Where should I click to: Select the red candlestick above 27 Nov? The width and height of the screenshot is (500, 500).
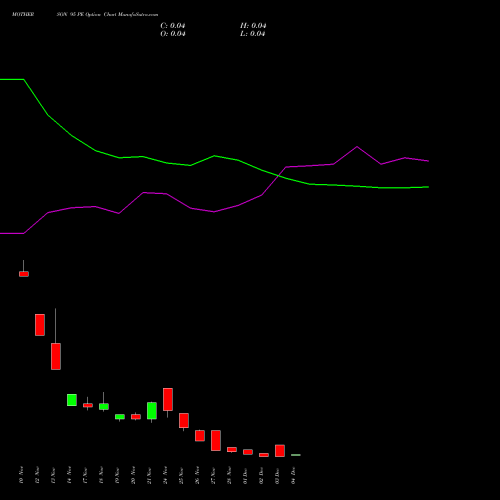(216, 440)
